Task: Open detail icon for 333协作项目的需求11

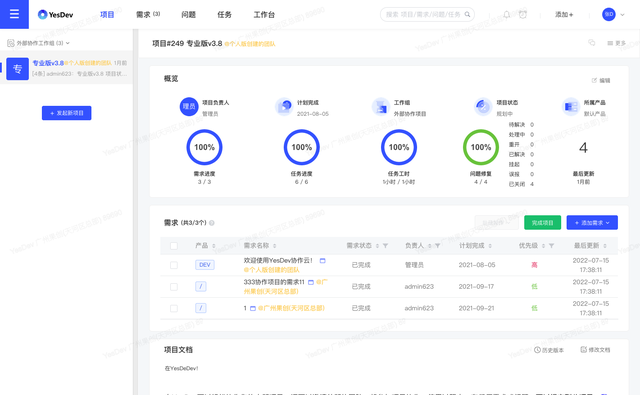Action: [x=311, y=282]
